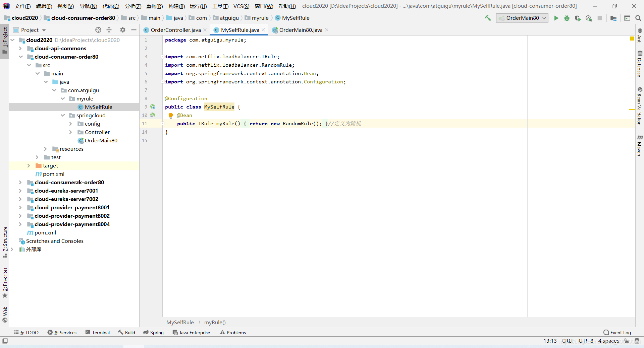
Task: Open the Web tool window
Action: pos(5,314)
